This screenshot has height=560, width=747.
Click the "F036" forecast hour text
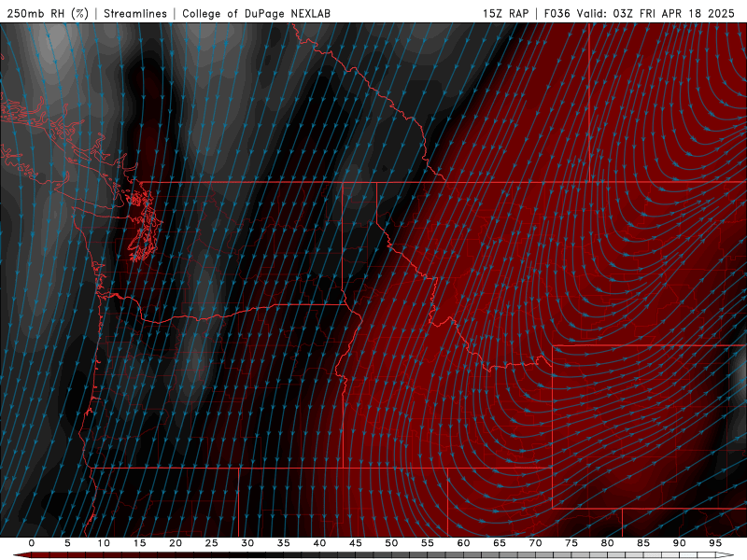(x=557, y=13)
